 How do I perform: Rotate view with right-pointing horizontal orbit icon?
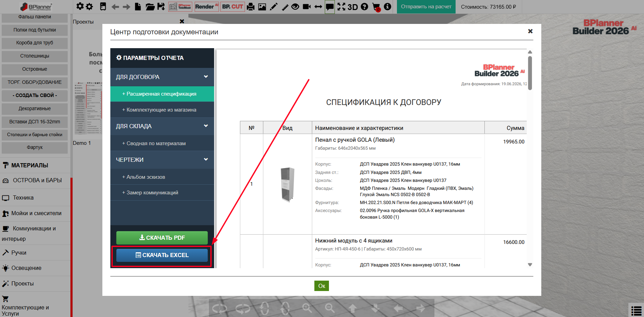pyautogui.click(x=243, y=308)
